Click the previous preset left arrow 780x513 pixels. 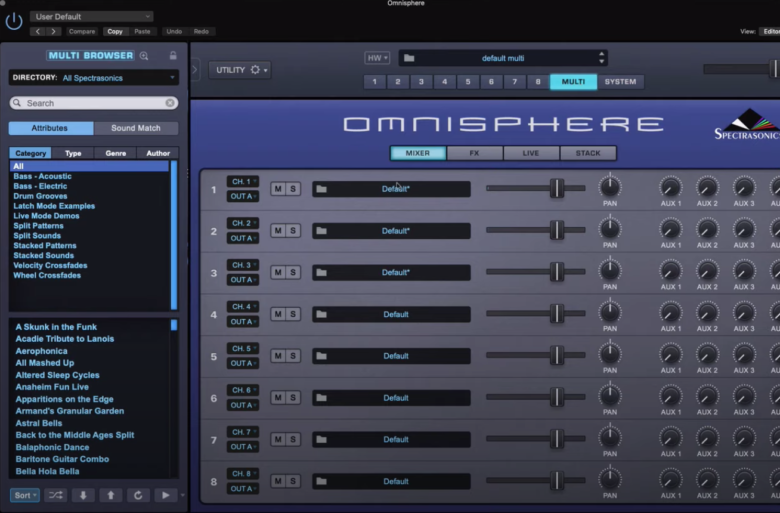pyautogui.click(x=38, y=31)
